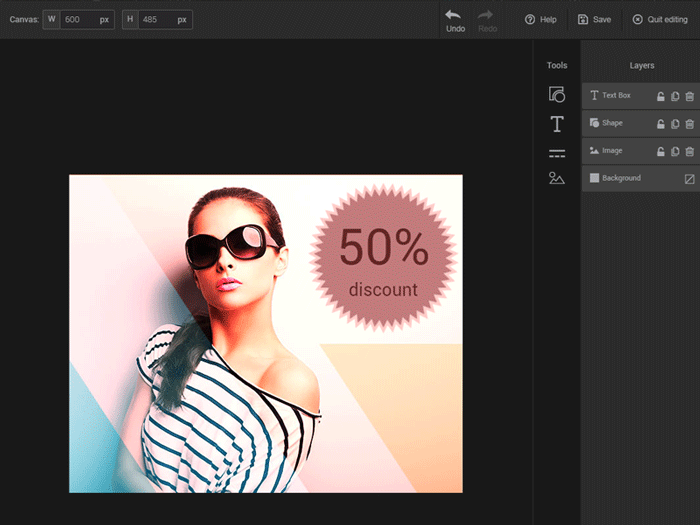Open the Background layer fill option
Viewport: 700px width, 525px height.
click(x=689, y=179)
